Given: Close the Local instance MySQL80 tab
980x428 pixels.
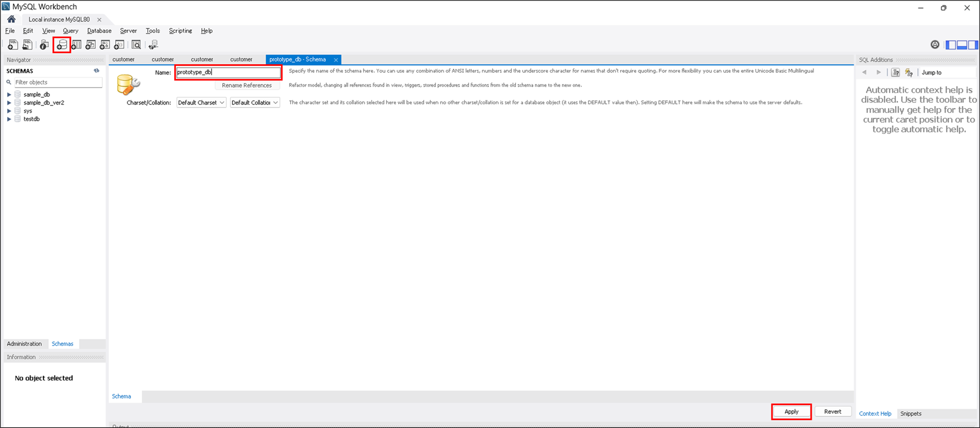Looking at the screenshot, I should [x=99, y=19].
